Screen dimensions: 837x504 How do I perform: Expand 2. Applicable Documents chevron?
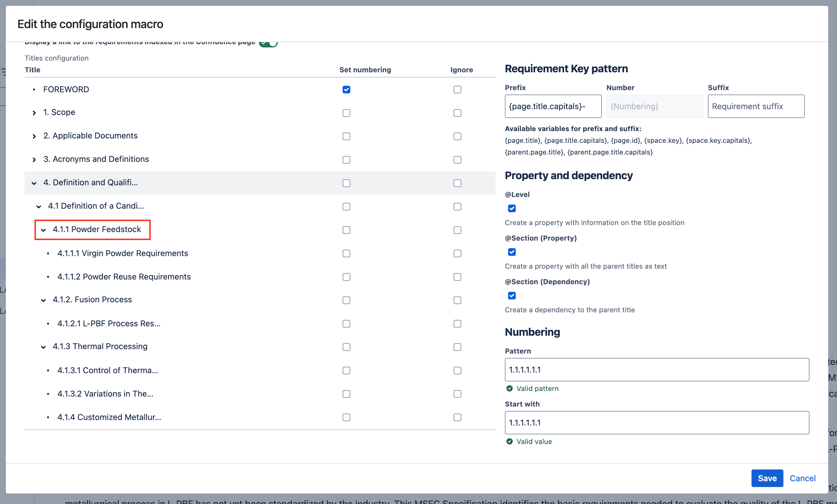34,136
